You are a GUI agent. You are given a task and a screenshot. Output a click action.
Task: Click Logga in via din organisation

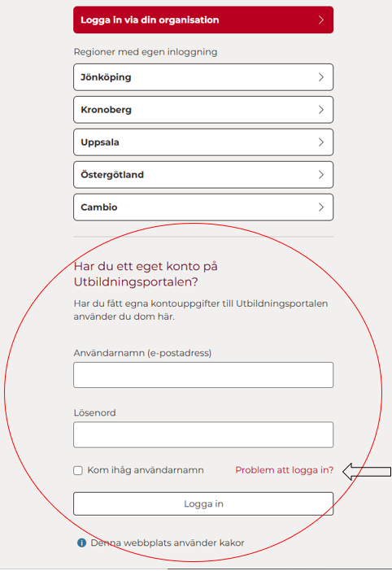pyautogui.click(x=203, y=20)
